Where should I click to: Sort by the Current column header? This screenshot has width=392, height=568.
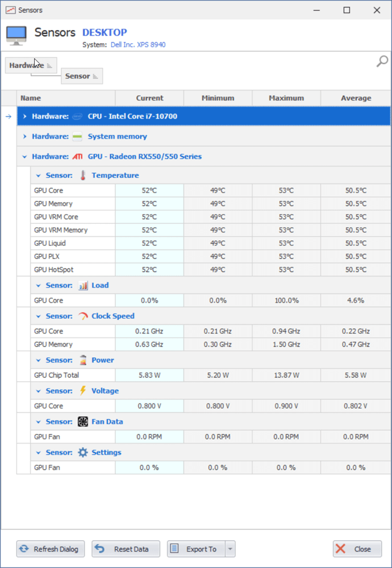coord(149,98)
